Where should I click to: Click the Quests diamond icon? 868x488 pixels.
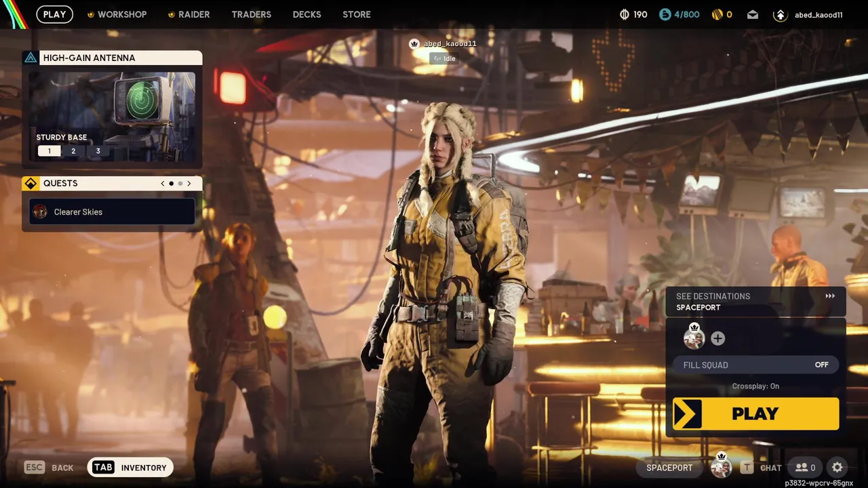tap(31, 183)
